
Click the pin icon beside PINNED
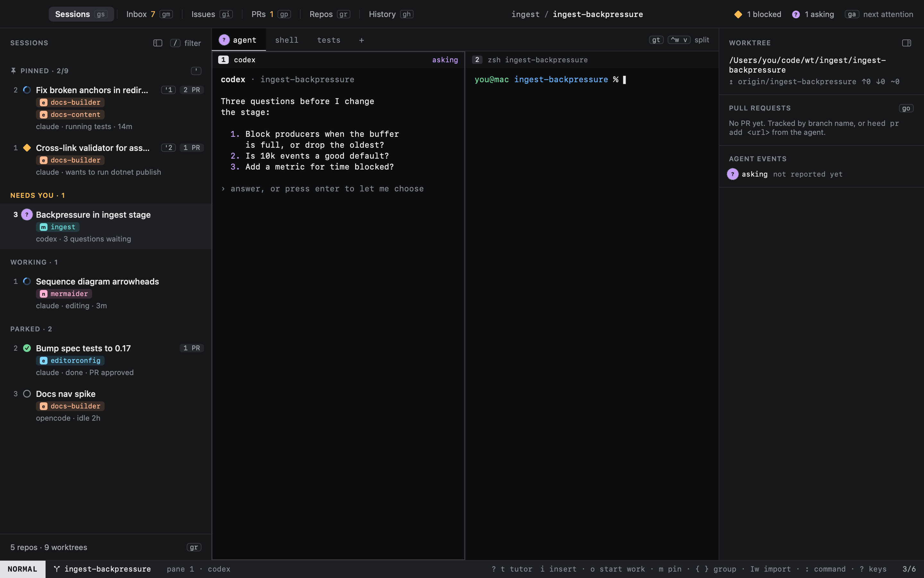[x=13, y=71]
